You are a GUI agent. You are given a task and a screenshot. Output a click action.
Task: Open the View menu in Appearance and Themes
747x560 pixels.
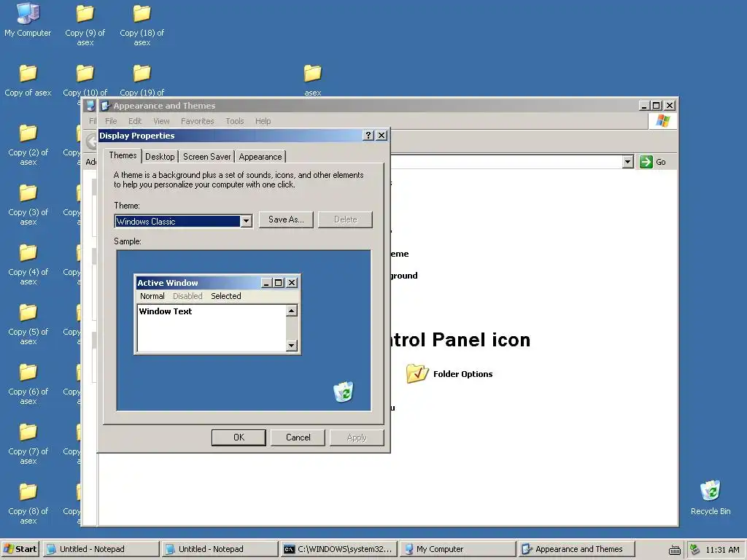click(x=161, y=121)
